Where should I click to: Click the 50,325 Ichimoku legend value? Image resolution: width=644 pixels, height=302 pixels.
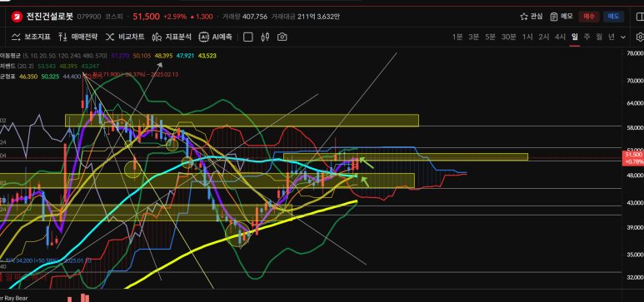(x=50, y=77)
